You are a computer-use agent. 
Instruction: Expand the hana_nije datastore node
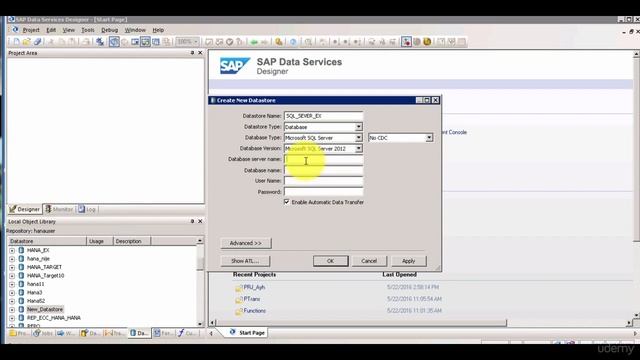[12, 259]
